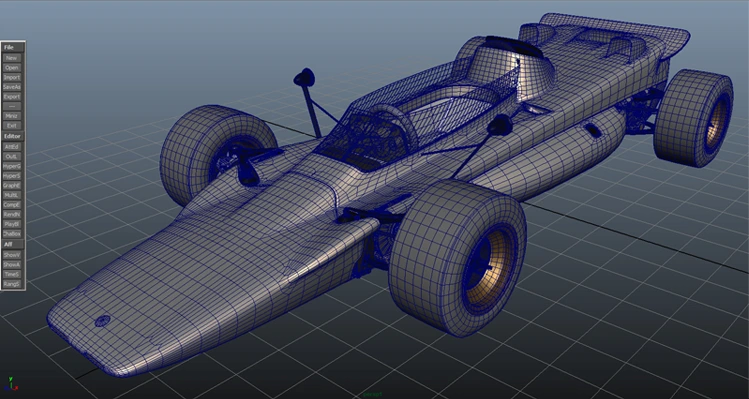Open the OutL outliner button
This screenshot has width=749, height=399.
(x=11, y=156)
